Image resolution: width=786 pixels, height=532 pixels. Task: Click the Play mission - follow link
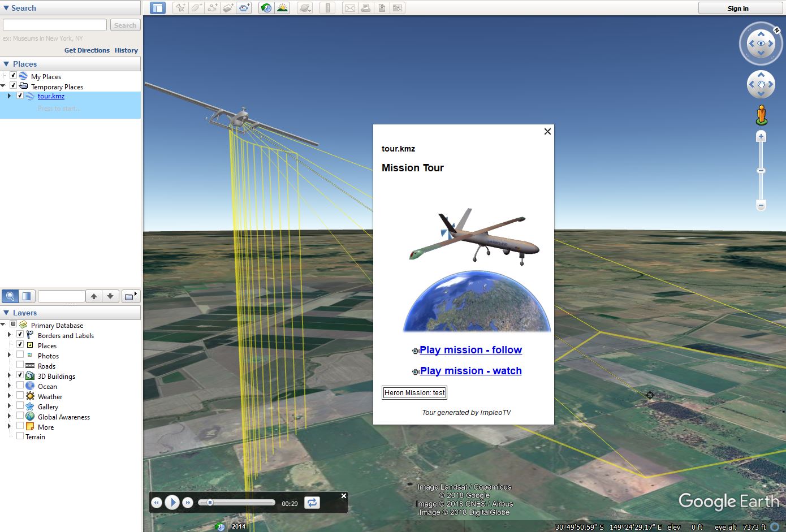tap(470, 349)
